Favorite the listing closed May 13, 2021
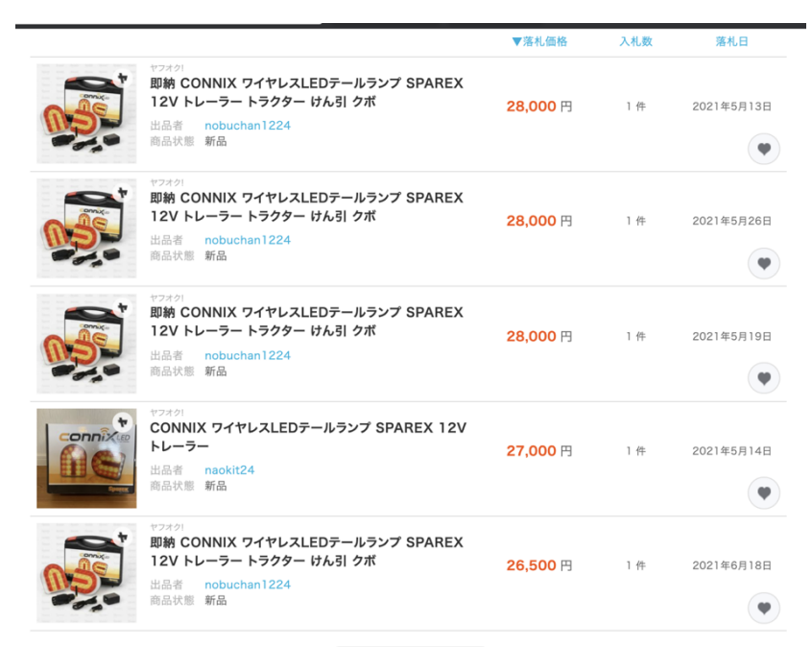This screenshot has height=647, width=812. [763, 149]
